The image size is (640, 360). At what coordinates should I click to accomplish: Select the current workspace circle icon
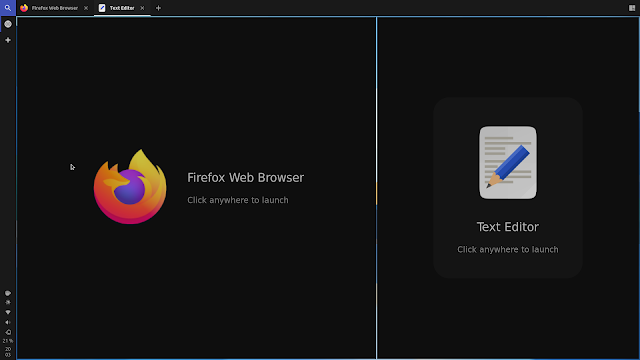(x=8, y=24)
